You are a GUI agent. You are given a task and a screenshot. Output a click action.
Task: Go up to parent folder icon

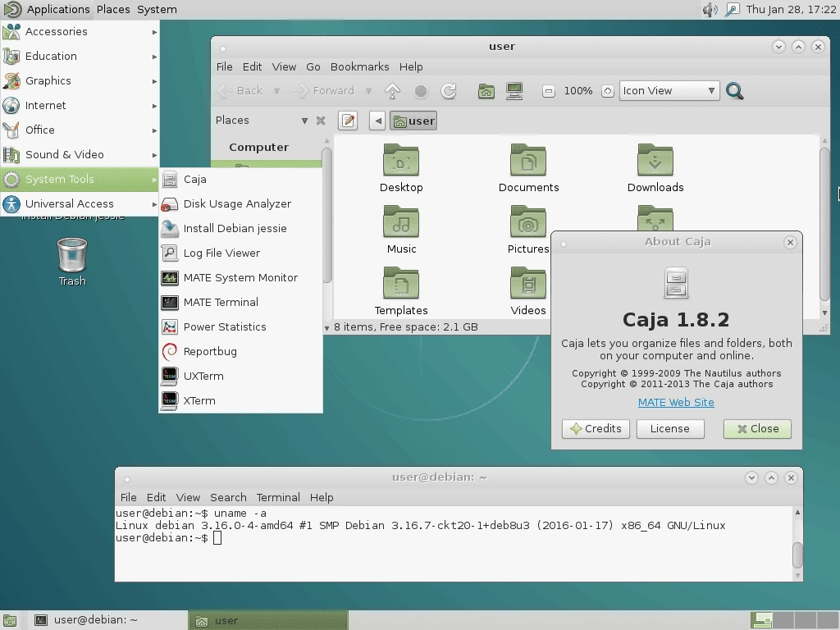pos(393,91)
